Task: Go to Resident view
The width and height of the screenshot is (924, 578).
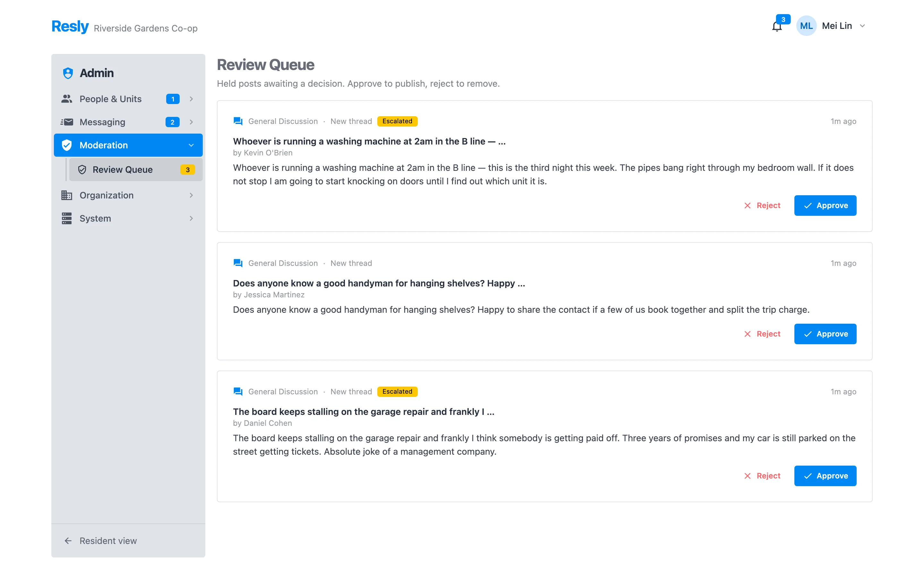Action: pos(128,541)
